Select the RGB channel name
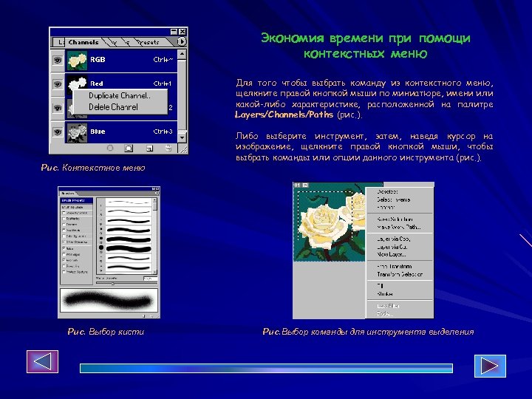 [x=98, y=59]
